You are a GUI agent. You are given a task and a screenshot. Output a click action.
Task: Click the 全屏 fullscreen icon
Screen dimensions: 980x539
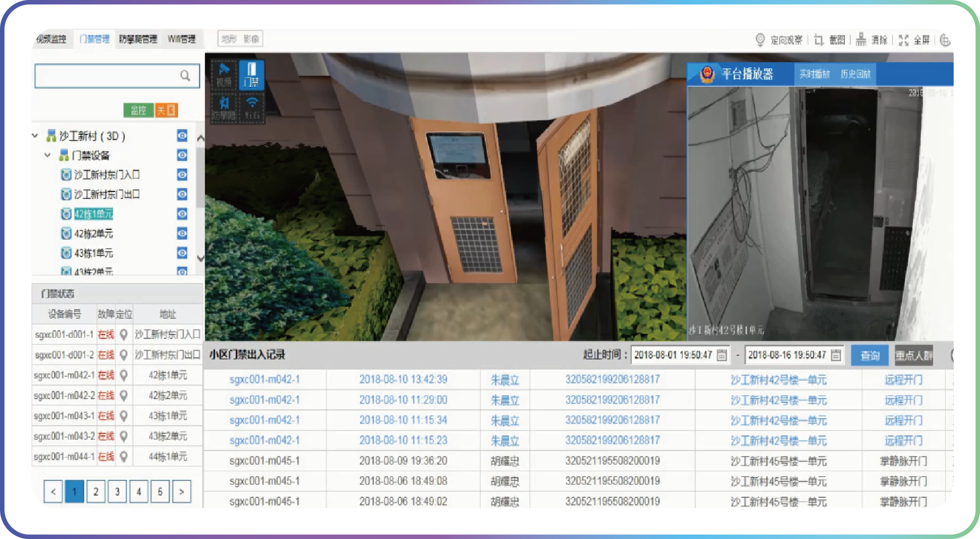[x=904, y=40]
